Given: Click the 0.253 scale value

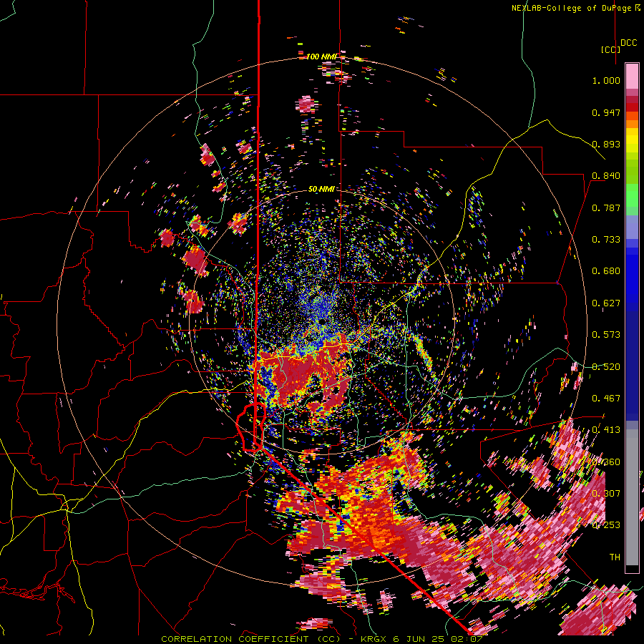Looking at the screenshot, I should point(606,525).
